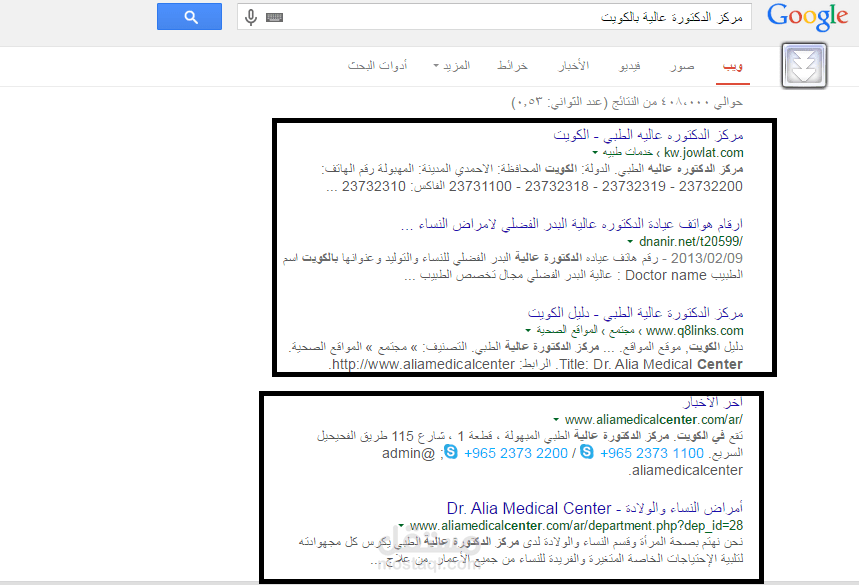Click the dnanir.net/t20599/ URL text
Image resolution: width=859 pixels, height=585 pixels.
[x=691, y=241]
